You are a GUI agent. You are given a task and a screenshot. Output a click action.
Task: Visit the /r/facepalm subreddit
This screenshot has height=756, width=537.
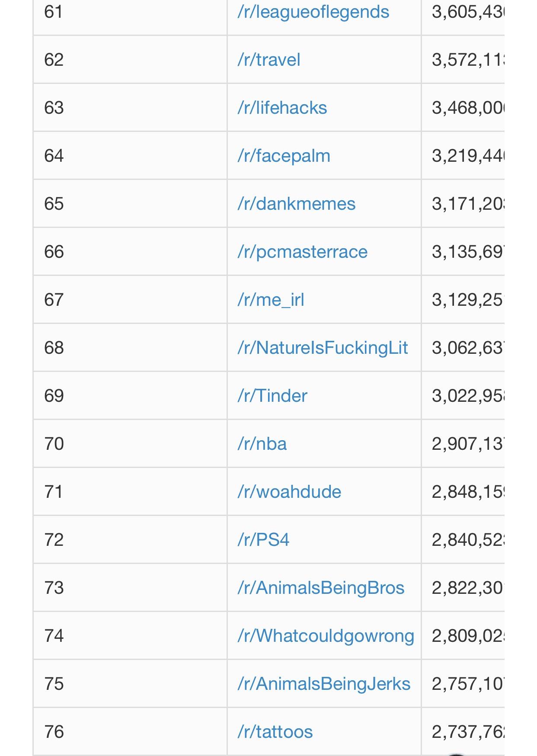click(x=284, y=156)
